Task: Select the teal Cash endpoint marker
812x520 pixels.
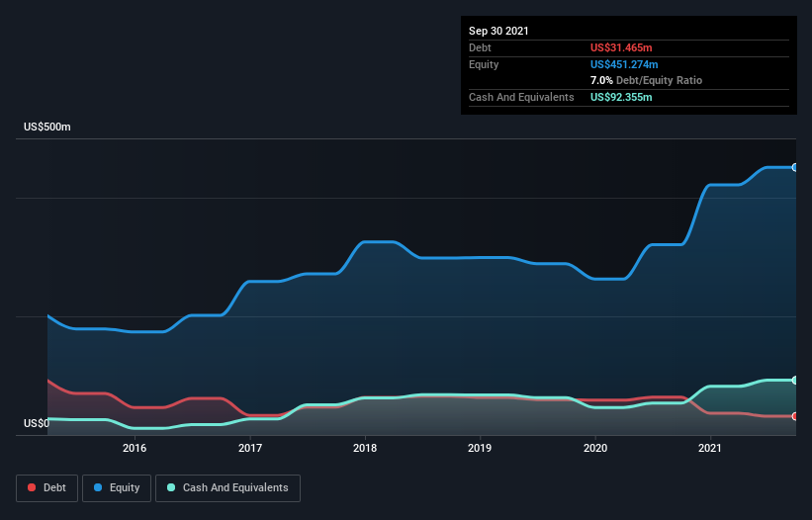Action: click(795, 381)
